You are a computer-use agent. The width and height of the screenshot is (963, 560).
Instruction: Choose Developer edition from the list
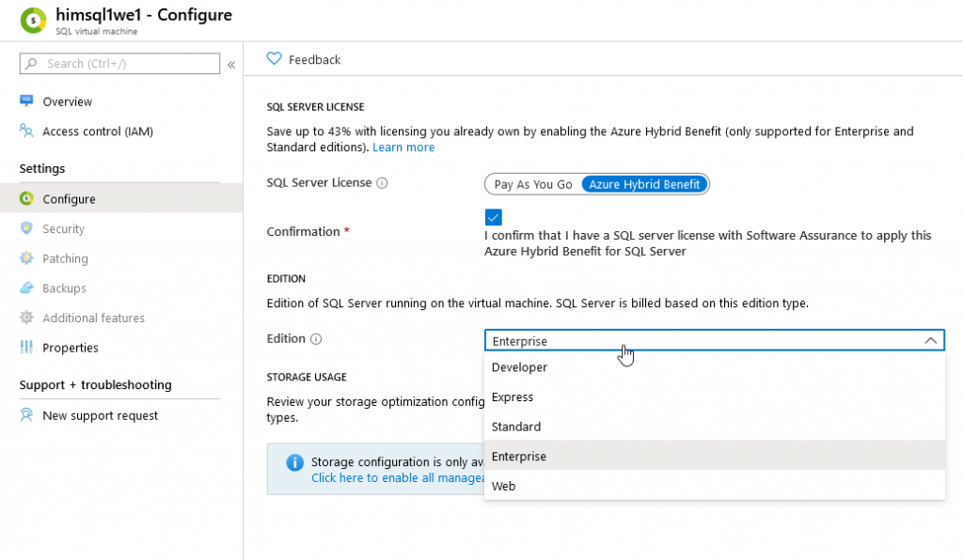[715, 367]
